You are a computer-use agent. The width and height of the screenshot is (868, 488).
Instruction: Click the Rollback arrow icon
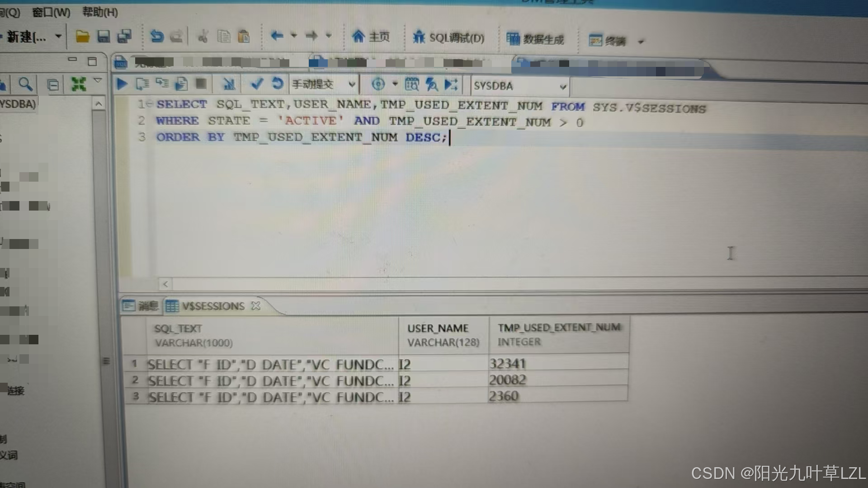[277, 84]
